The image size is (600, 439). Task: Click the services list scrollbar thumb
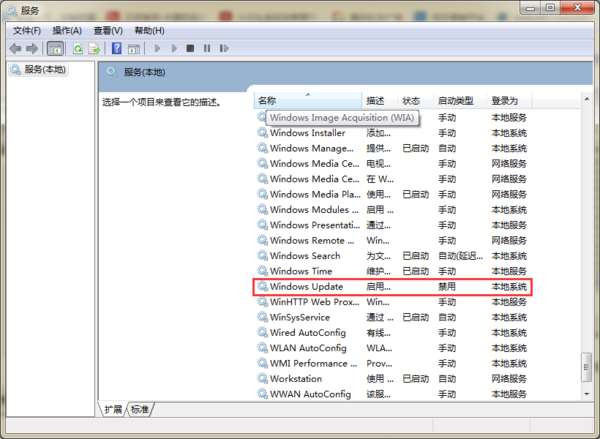(x=586, y=367)
